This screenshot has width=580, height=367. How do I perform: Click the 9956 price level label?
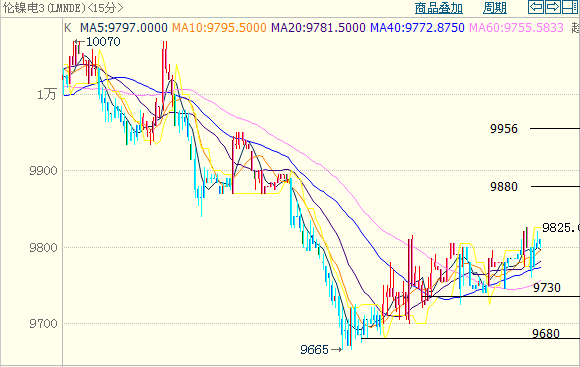coord(504,129)
